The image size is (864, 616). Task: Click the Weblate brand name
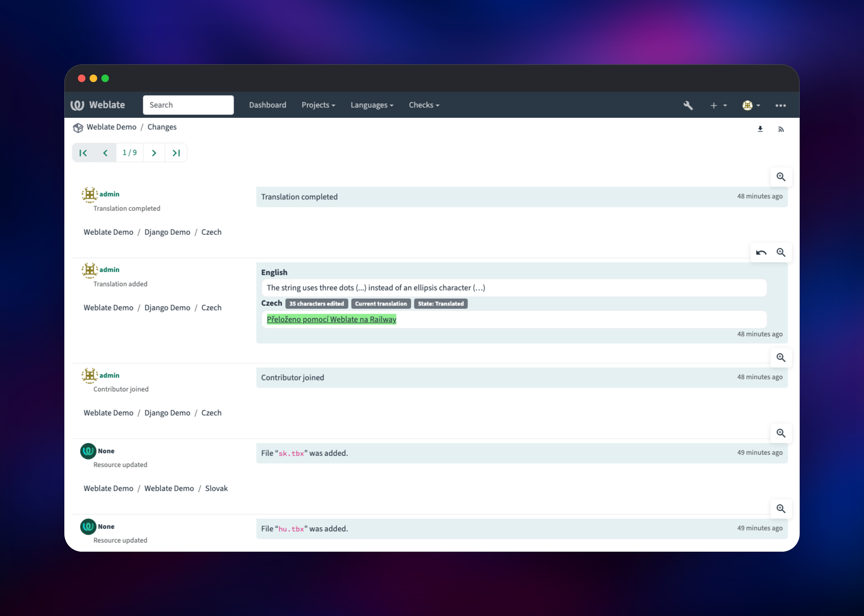[x=107, y=105]
